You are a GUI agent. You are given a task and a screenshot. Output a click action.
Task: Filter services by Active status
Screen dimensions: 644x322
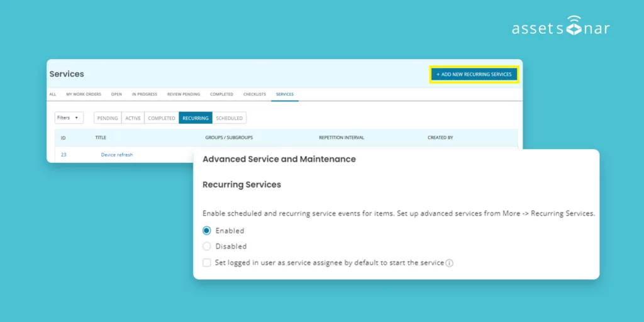coord(133,118)
